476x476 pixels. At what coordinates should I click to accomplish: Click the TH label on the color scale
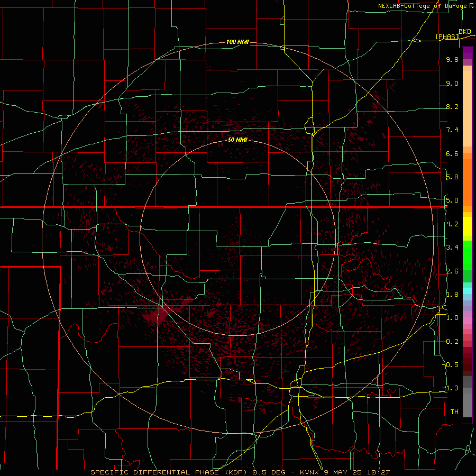tap(454, 411)
